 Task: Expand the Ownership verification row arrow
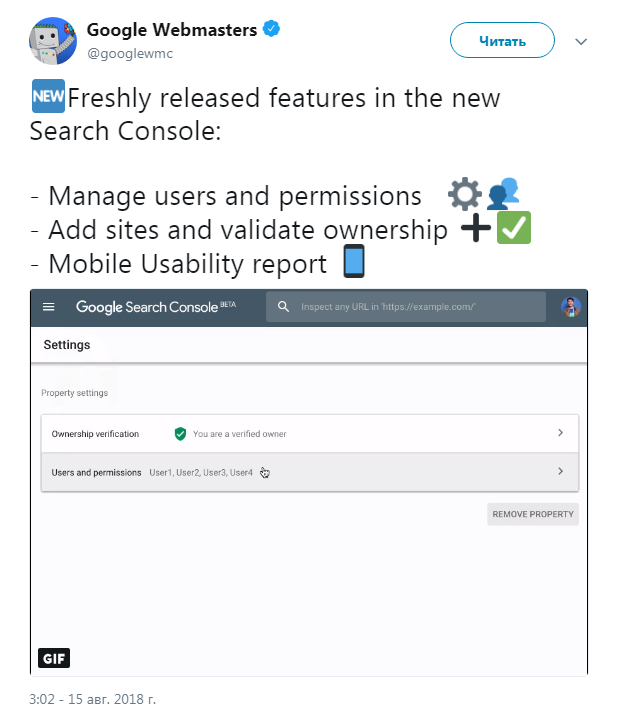tap(560, 433)
